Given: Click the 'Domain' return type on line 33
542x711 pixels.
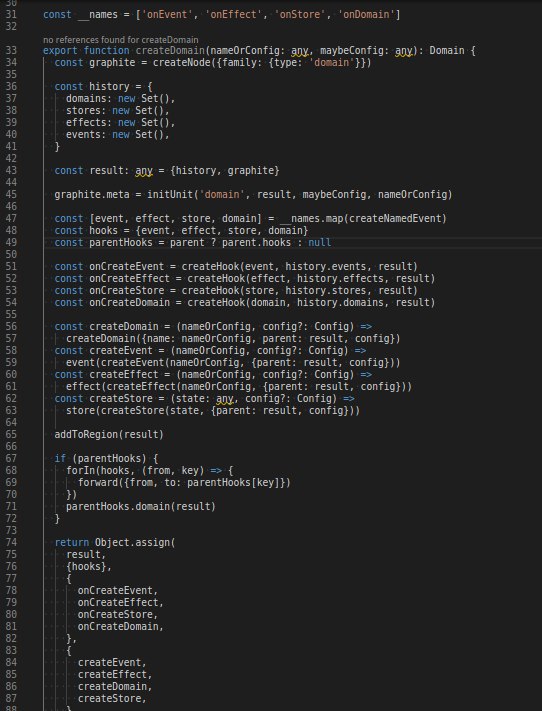Looking at the screenshot, I should tap(447, 50).
